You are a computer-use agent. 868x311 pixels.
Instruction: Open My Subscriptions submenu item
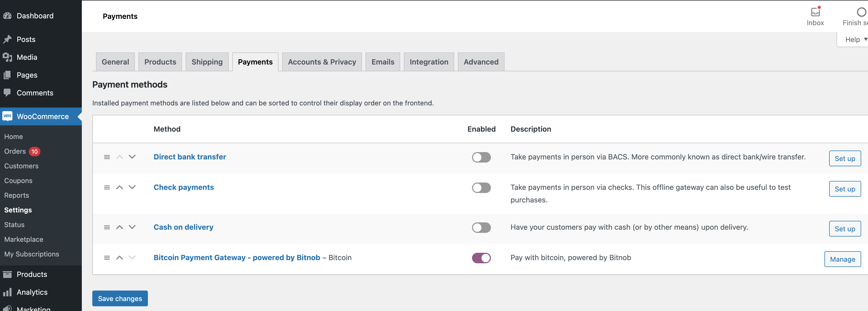tap(32, 254)
